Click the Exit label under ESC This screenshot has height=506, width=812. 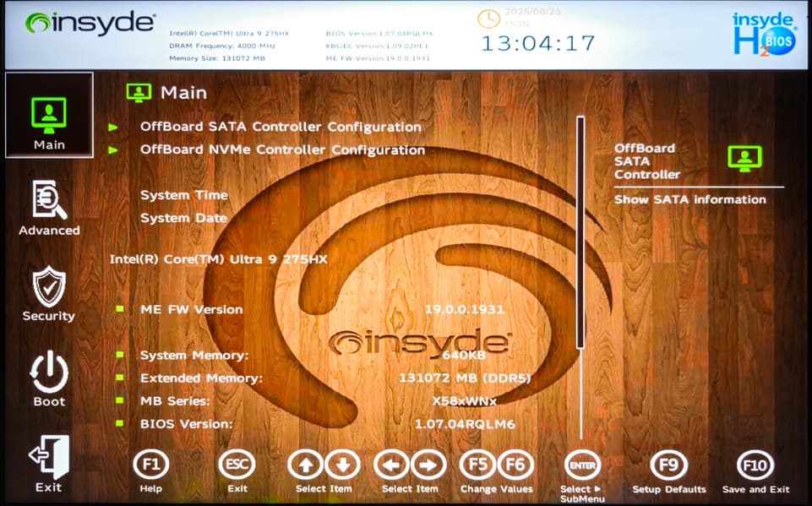pos(237,489)
